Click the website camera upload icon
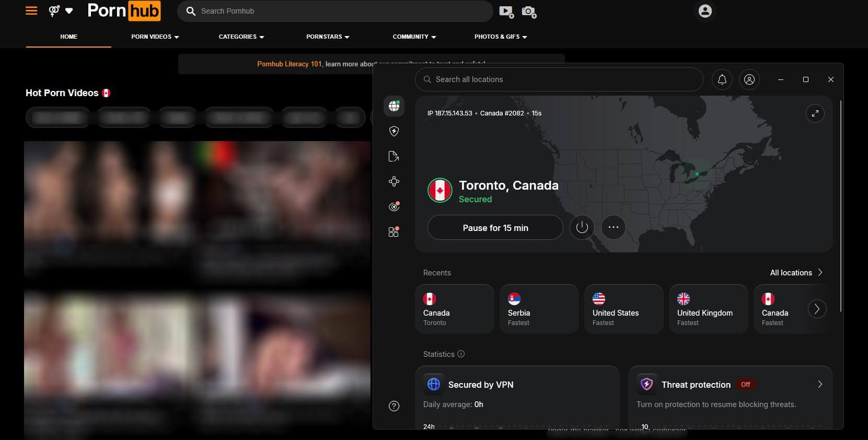 529,11
